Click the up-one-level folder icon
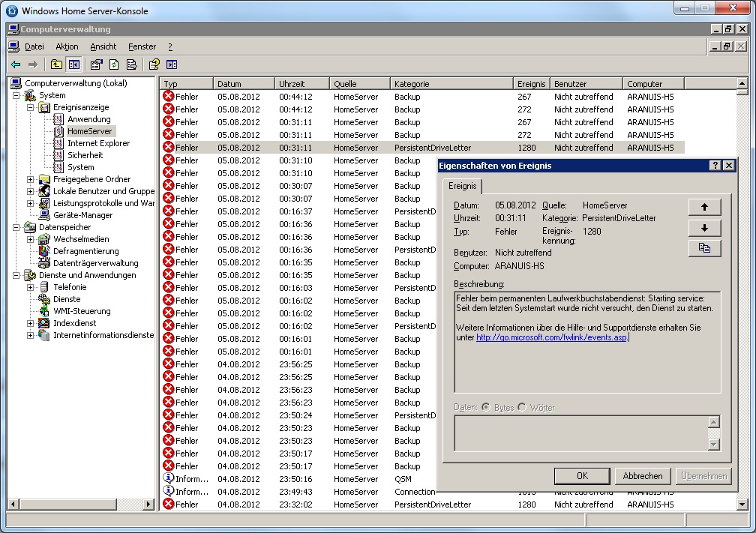Image resolution: width=756 pixels, height=533 pixels. (56, 64)
